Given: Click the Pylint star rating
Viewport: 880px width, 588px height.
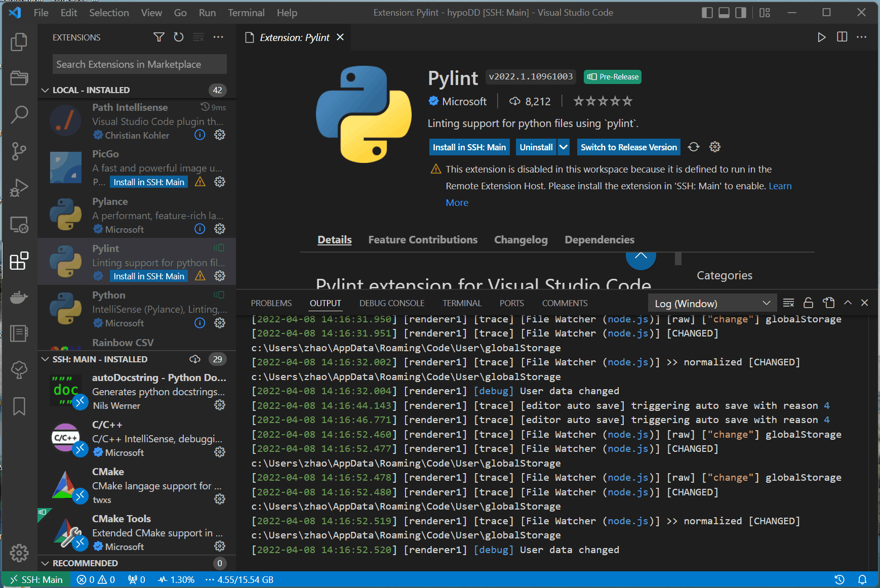Looking at the screenshot, I should (603, 101).
